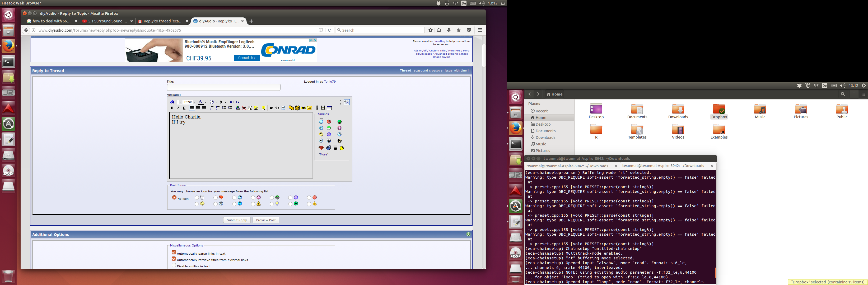Insert a hyperlink with globe icon
The height and width of the screenshot is (285, 868).
pyautogui.click(x=238, y=108)
